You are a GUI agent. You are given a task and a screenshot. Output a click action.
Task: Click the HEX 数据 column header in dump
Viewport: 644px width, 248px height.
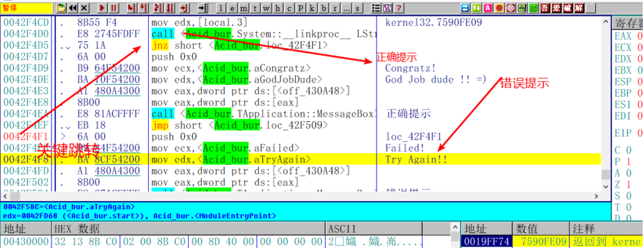(x=189, y=228)
